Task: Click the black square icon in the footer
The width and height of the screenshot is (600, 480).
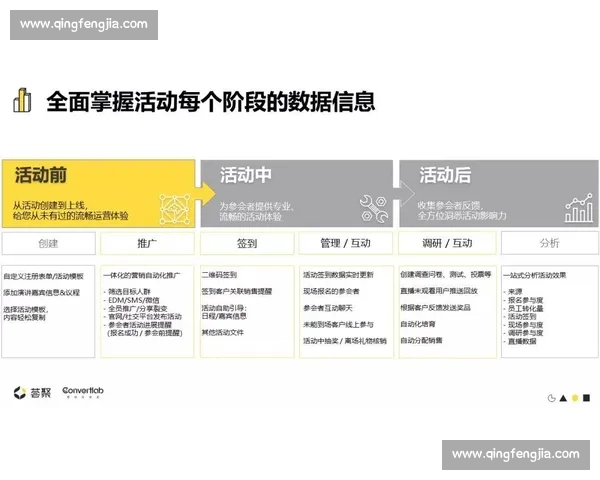Action: (586, 398)
